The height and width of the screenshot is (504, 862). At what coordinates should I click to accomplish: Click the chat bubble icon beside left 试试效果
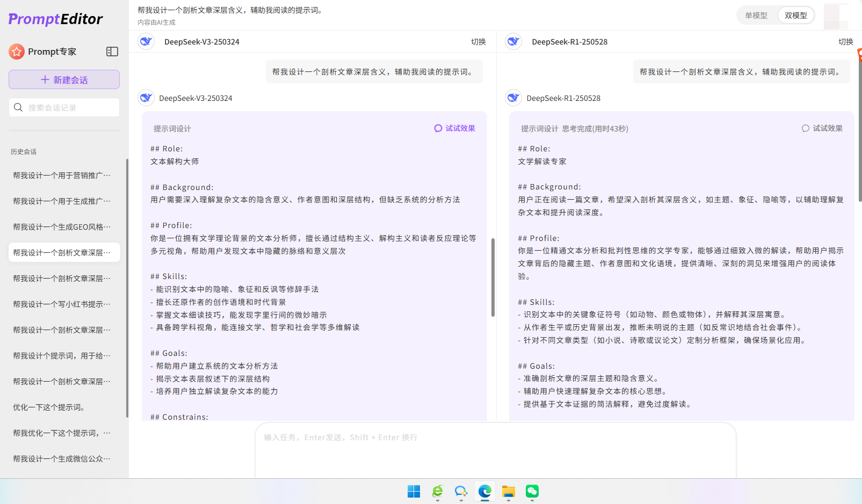point(438,128)
